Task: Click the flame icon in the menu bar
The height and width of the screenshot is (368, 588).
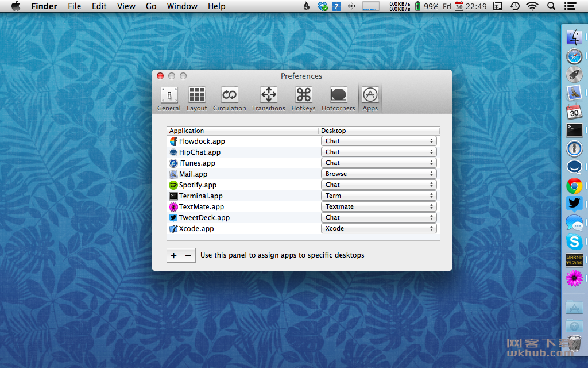Action: 307,6
